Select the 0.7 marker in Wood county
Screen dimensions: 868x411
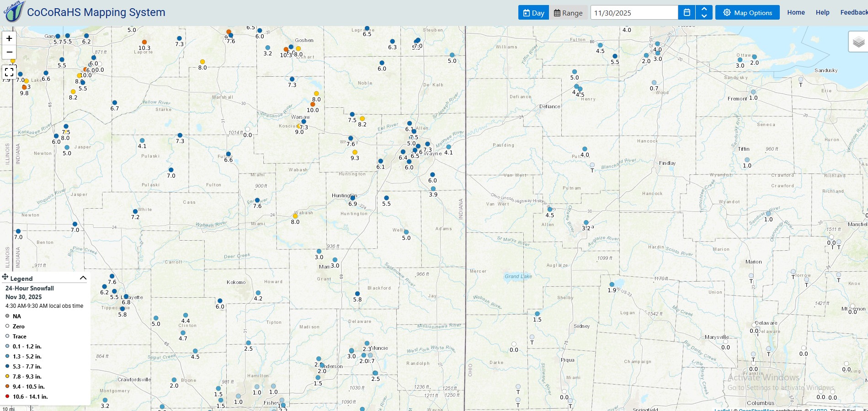(x=654, y=83)
